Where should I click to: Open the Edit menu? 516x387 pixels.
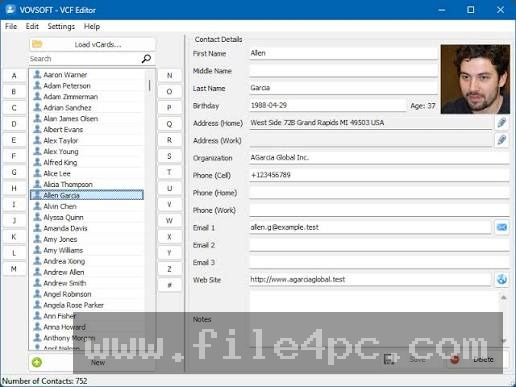coord(32,26)
